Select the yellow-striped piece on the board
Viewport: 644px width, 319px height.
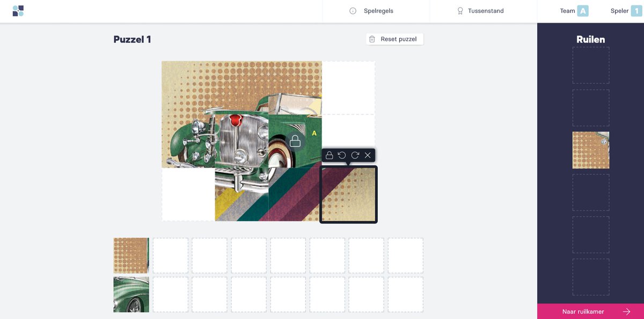click(x=241, y=194)
